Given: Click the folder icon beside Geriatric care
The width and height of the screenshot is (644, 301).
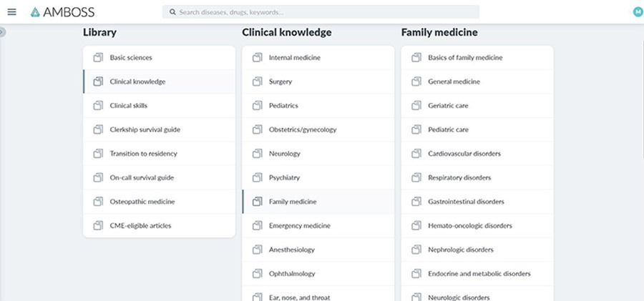Looking at the screenshot, I should (x=416, y=105).
